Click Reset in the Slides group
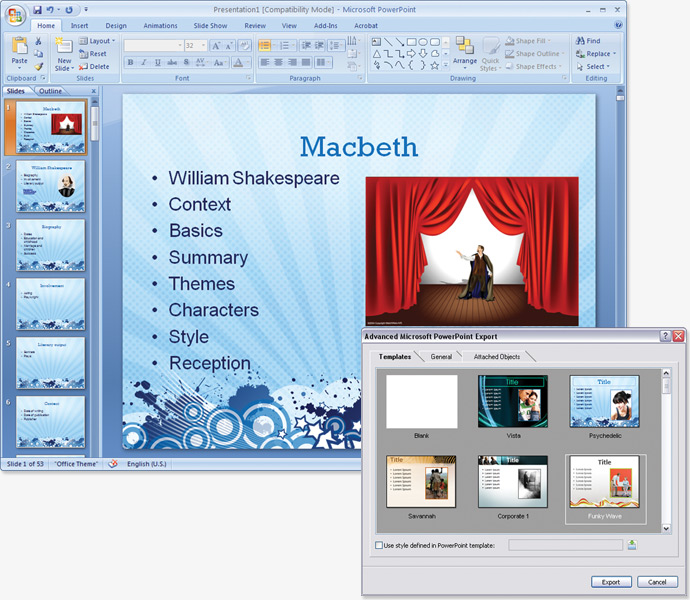Image resolution: width=690 pixels, height=600 pixels. [93, 54]
